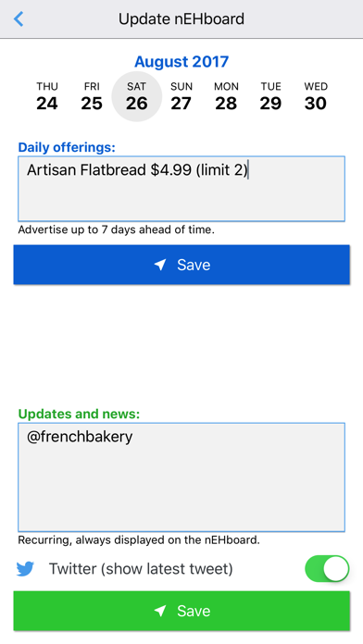
Task: Click the Twitter (show latest tweet) label
Action: click(x=141, y=569)
